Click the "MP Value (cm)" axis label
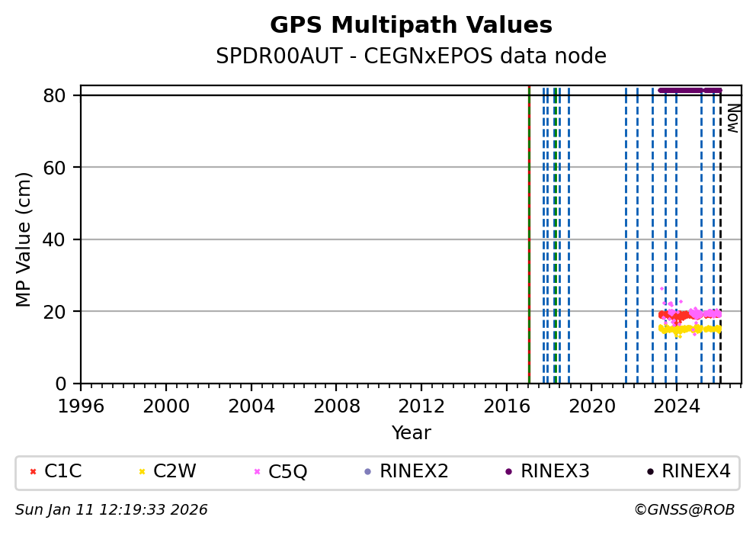The image size is (756, 533). pos(24,239)
